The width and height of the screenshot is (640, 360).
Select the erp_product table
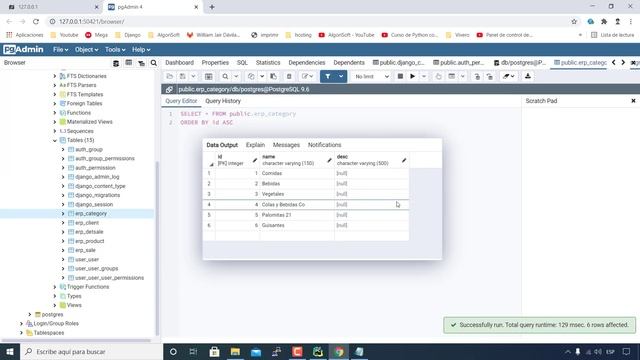(x=89, y=241)
